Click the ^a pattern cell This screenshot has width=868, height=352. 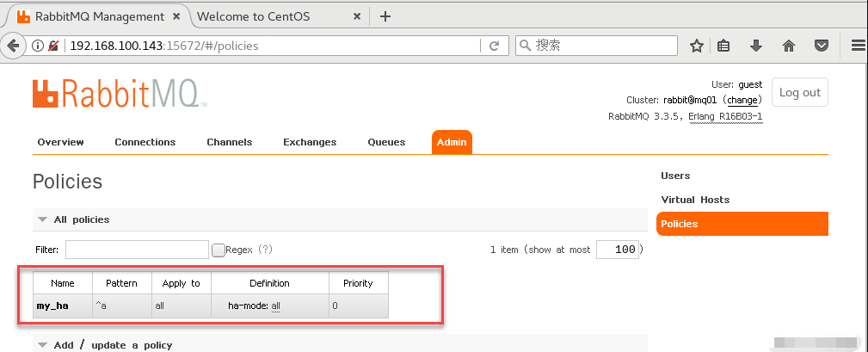(122, 306)
